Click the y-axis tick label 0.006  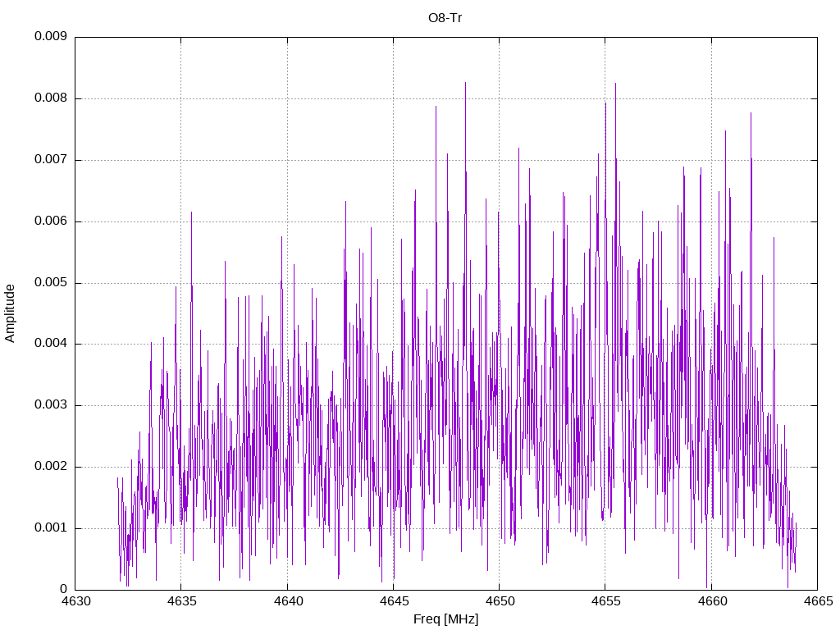coord(51,221)
